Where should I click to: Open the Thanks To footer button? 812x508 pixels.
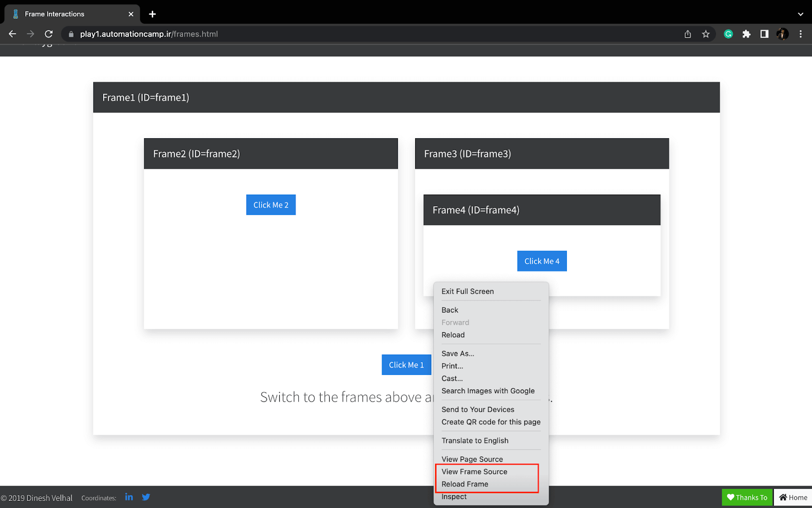point(747,497)
